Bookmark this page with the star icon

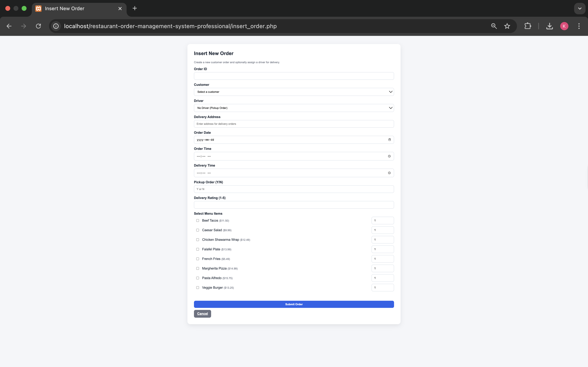pos(507,26)
